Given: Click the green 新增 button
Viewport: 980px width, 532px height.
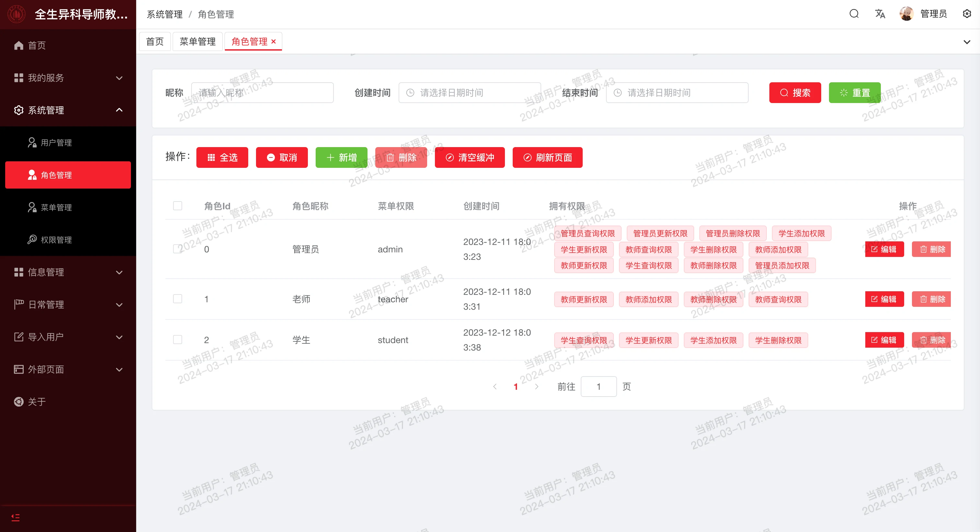Looking at the screenshot, I should 341,157.
